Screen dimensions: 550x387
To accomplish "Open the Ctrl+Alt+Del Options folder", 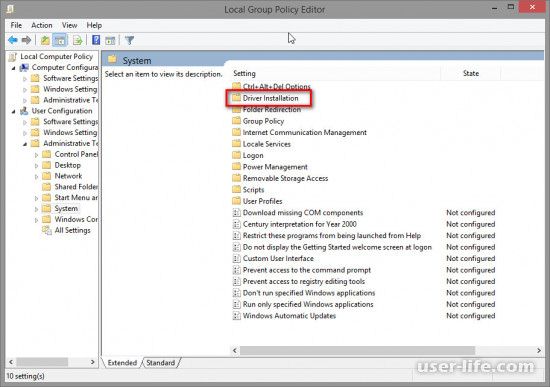I will [x=276, y=86].
